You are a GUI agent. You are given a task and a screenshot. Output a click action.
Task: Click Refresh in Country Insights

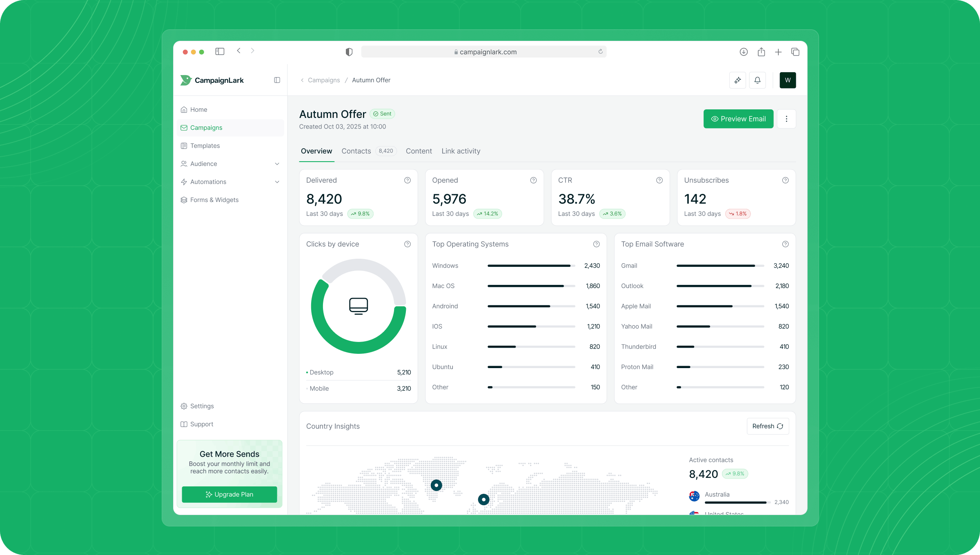(x=767, y=426)
